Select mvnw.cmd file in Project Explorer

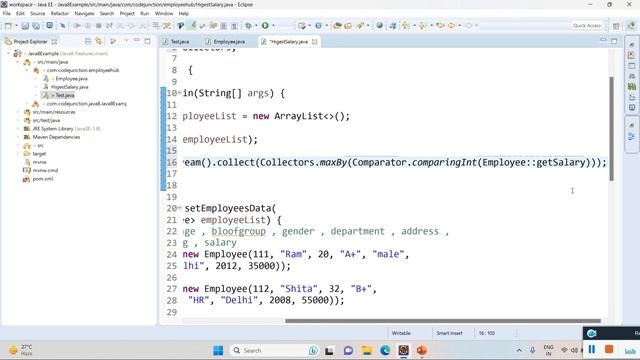coord(45,170)
